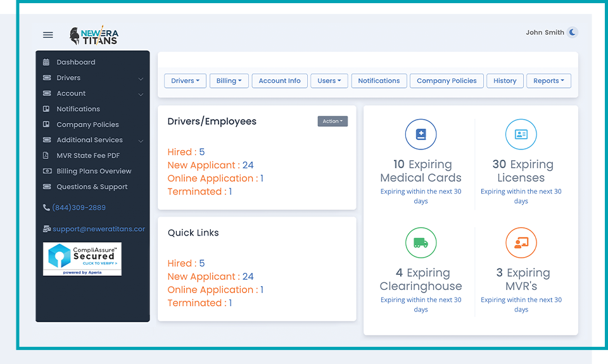
Task: Click the Dashboard calendar icon in sidebar
Action: click(46, 62)
